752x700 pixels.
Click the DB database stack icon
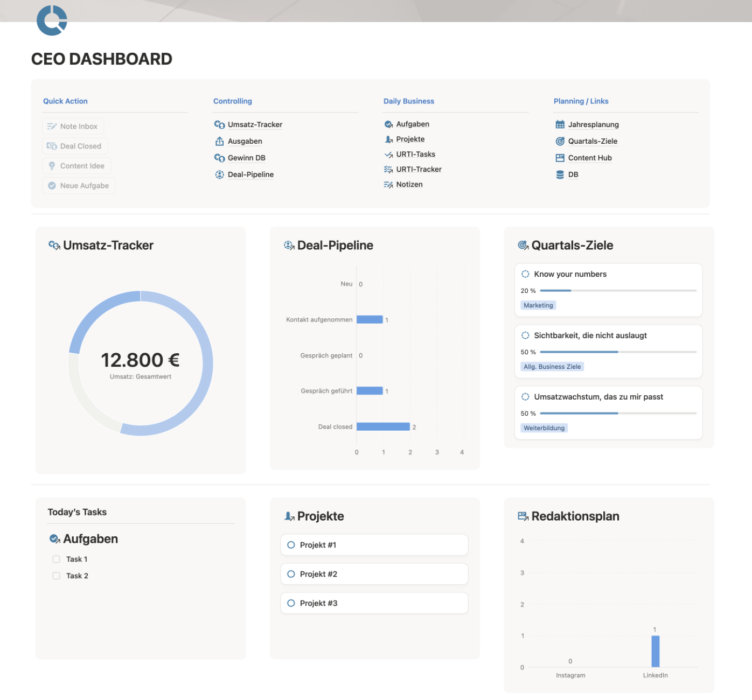(x=560, y=174)
